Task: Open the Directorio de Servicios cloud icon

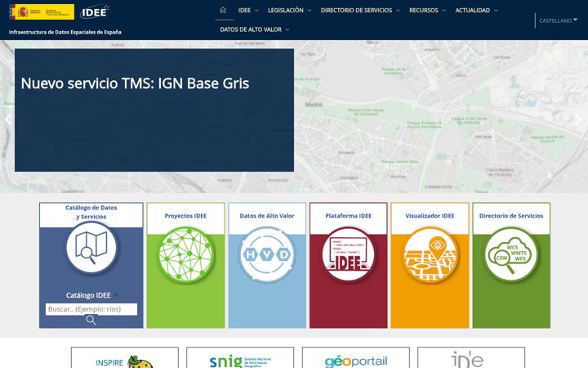Action: tap(511, 254)
